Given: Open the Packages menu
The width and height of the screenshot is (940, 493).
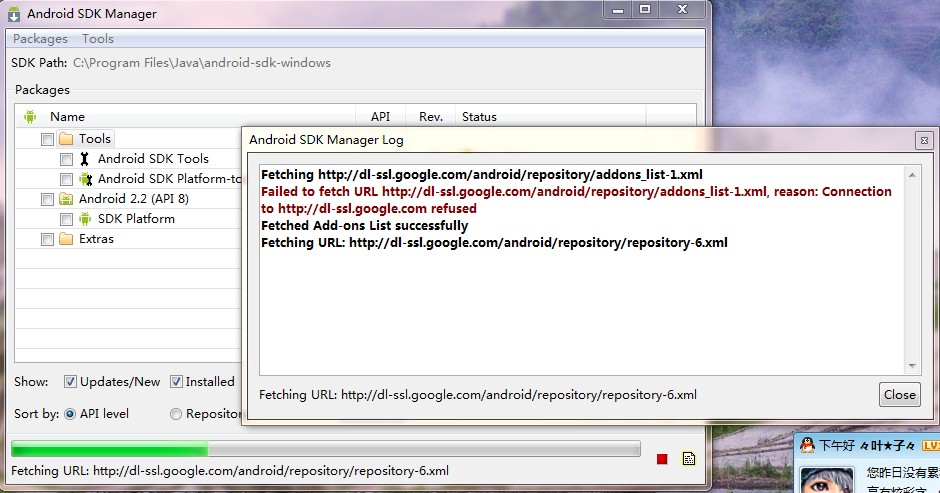Looking at the screenshot, I should [40, 39].
